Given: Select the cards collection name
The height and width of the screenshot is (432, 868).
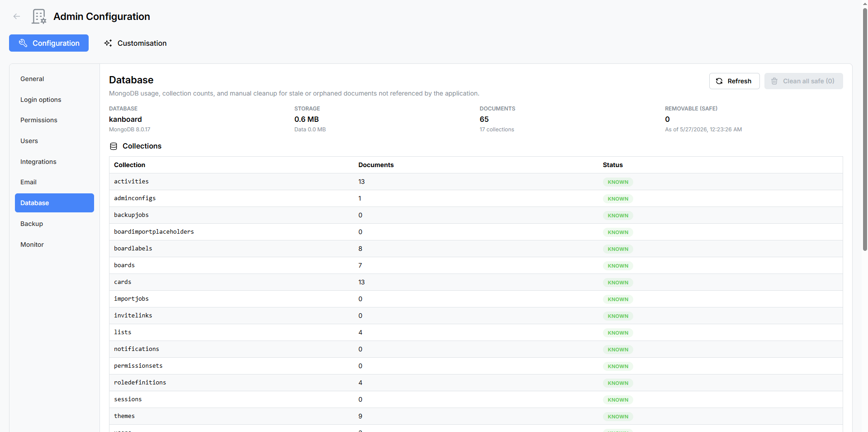Looking at the screenshot, I should (123, 282).
